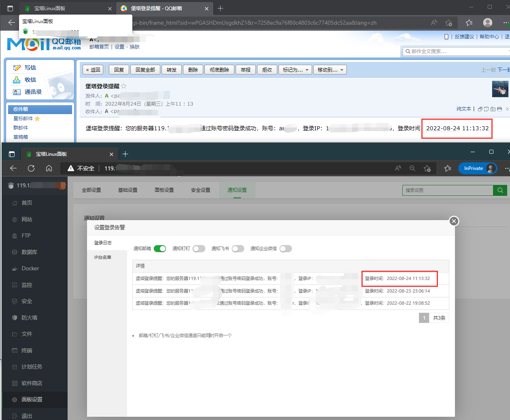Image resolution: width=510 pixels, height=420 pixels.
Task: Click the note icon beside 纯文本
Action: click(x=487, y=109)
